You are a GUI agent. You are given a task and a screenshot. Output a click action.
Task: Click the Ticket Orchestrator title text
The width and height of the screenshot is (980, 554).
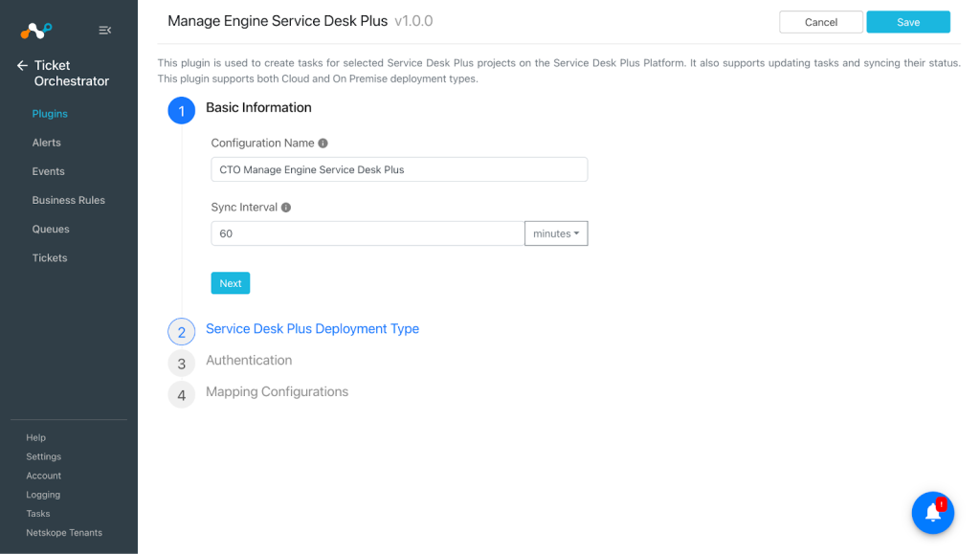click(x=71, y=73)
